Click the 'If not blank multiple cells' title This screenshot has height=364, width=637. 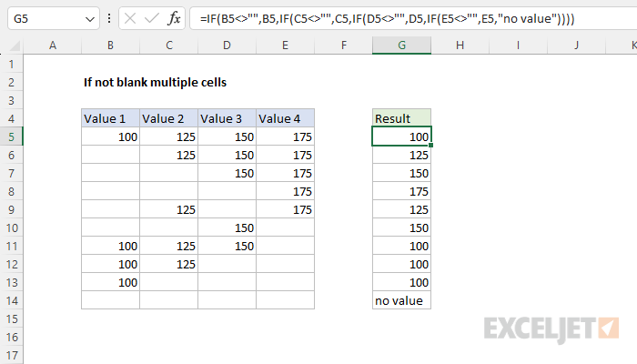(155, 82)
